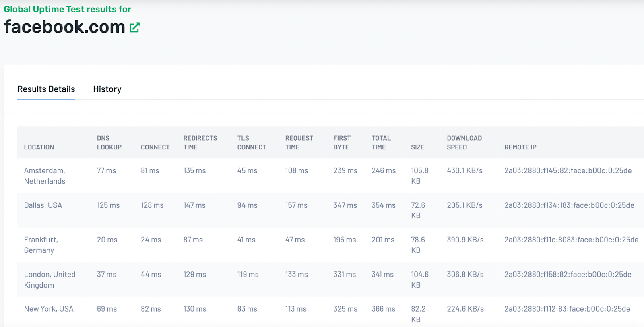Select Amsterdam DNS lookup value 77 ms
This screenshot has width=644, height=327.
pyautogui.click(x=107, y=171)
